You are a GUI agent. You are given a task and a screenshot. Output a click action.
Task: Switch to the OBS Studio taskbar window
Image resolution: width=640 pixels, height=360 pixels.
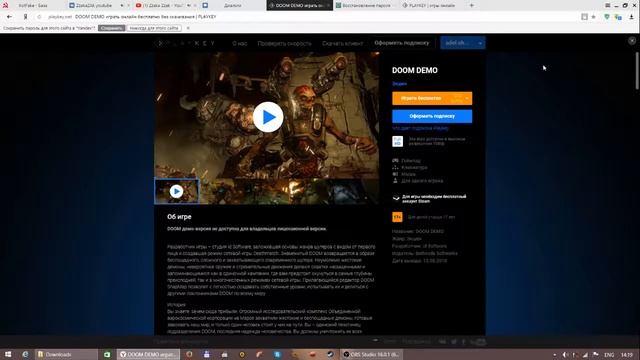pos(372,354)
